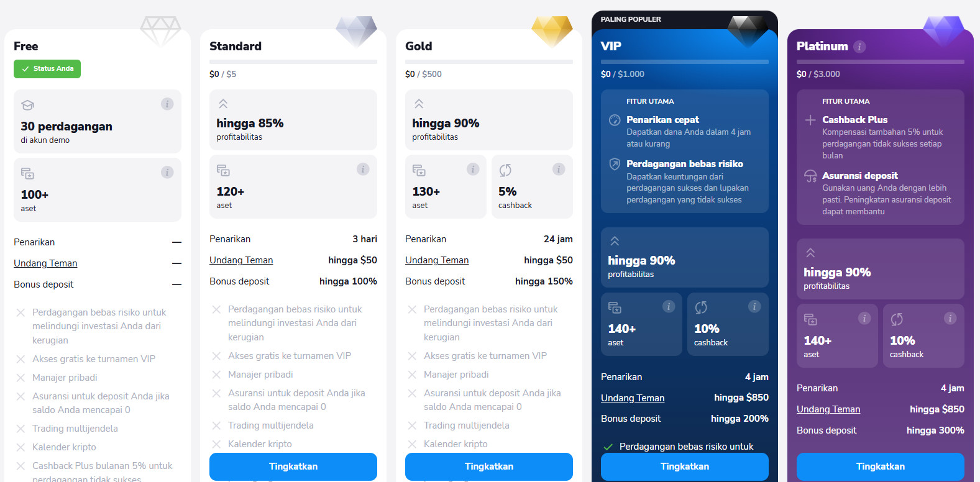Click profitability chevron icon in Gold card

coord(419,104)
